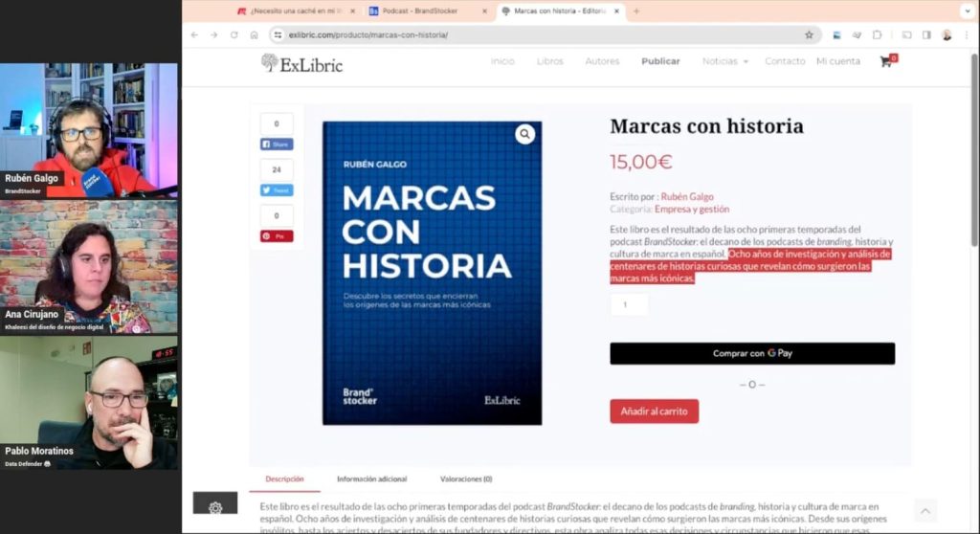Click the 'Comprar con G Pay' button
The image size is (980, 534).
click(752, 353)
